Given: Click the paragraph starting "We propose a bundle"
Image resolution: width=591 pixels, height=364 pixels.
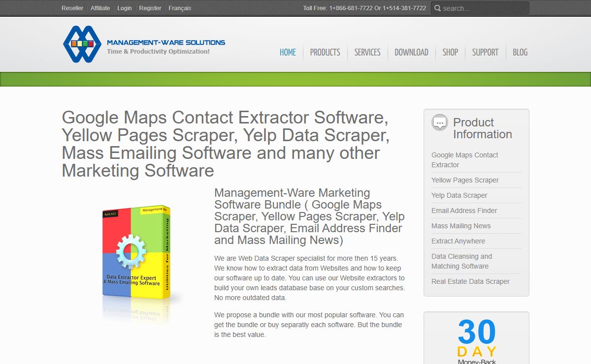Looking at the screenshot, I should pyautogui.click(x=309, y=325).
